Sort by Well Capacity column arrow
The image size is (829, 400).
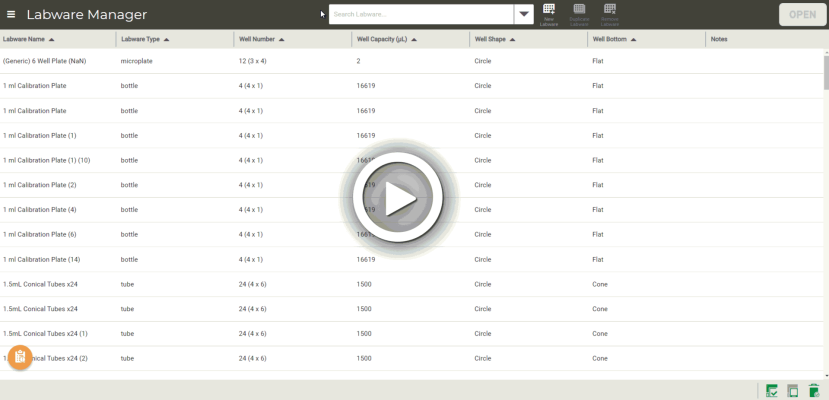coord(414,40)
